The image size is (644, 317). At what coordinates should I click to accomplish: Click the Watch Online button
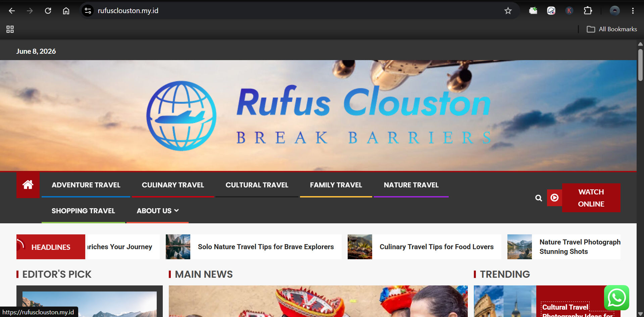591,198
